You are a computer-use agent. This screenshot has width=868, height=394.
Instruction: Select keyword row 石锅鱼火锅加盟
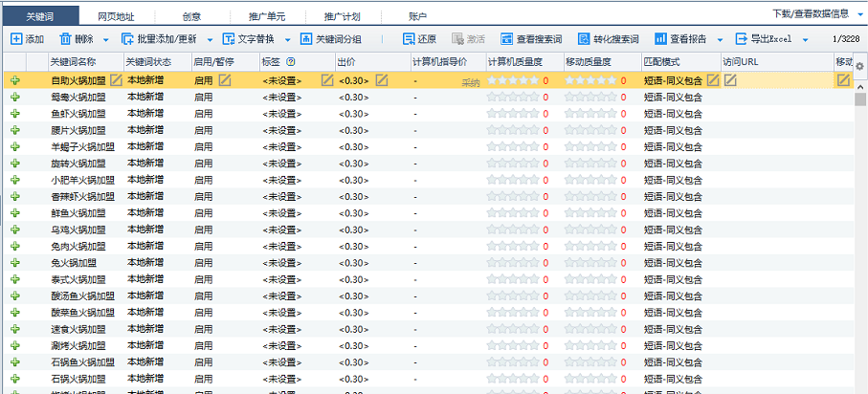428,361
